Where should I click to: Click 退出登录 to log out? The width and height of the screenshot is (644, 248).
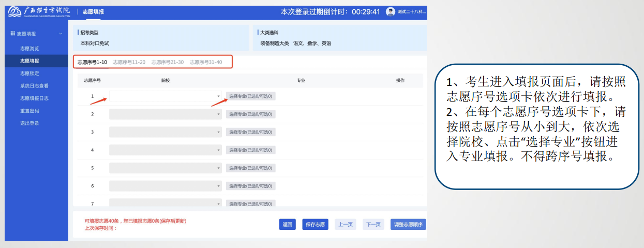pyautogui.click(x=29, y=123)
